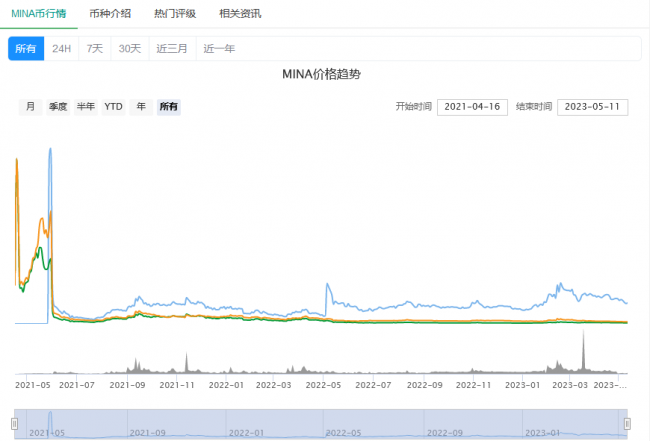Open the 热门评级 tab
The height and width of the screenshot is (441, 650).
pos(175,13)
